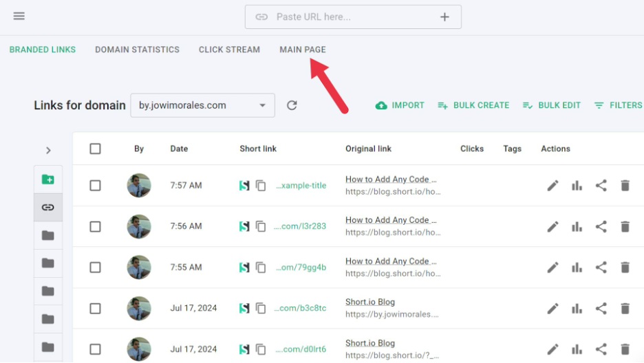Viewport: 644px width, 363px height.
Task: Select the all links chain icon
Action: coord(48,207)
